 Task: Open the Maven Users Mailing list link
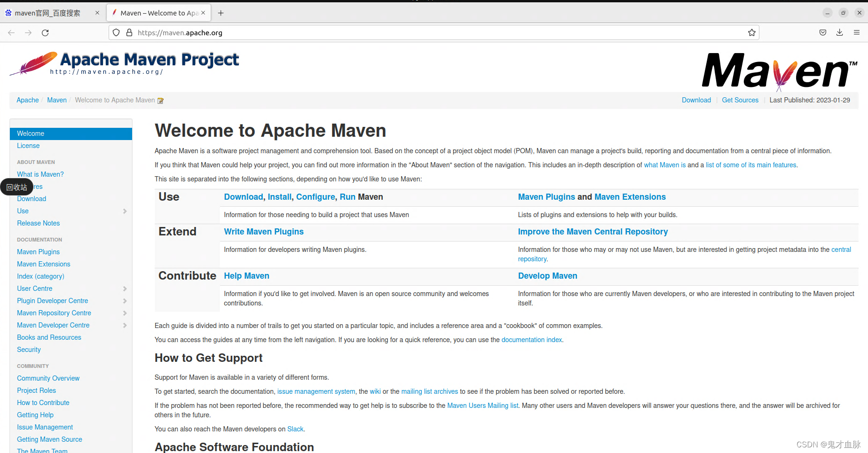click(x=482, y=406)
